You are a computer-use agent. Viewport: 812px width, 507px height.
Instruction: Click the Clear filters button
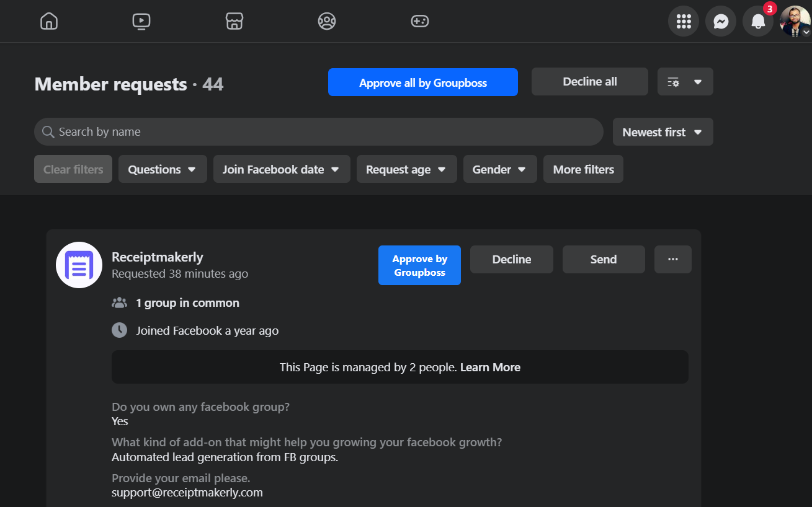73,169
